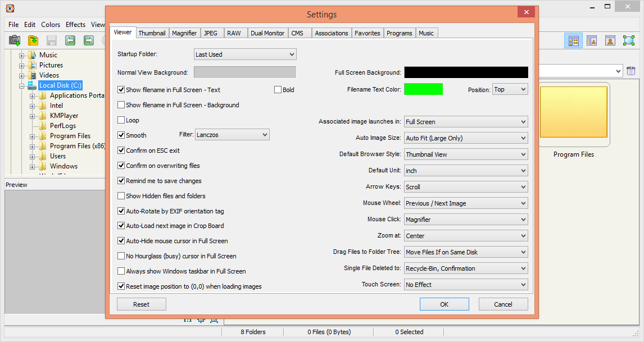The image size is (644, 342).
Task: Click the grayed-out save floppy disk icon
Action: (x=51, y=40)
